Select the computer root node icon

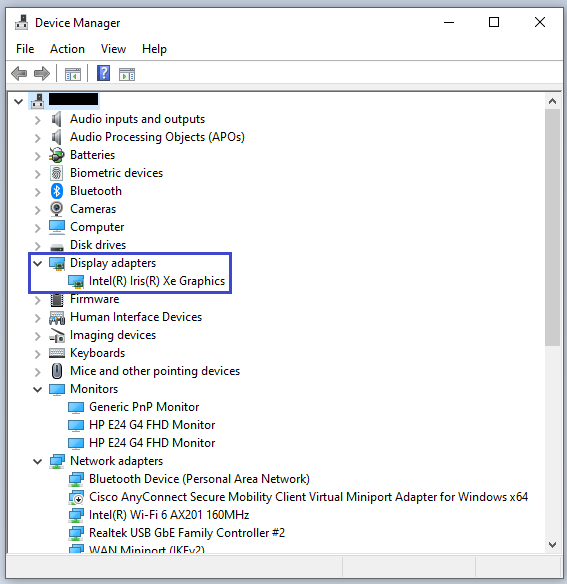pyautogui.click(x=37, y=101)
